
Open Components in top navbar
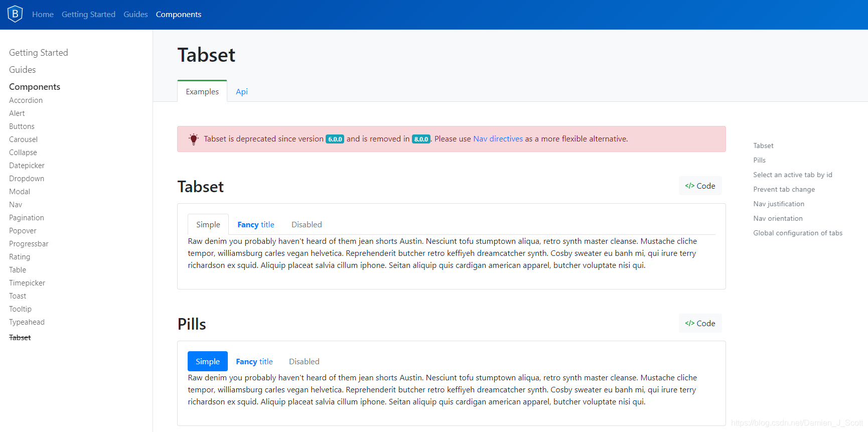pyautogui.click(x=179, y=15)
